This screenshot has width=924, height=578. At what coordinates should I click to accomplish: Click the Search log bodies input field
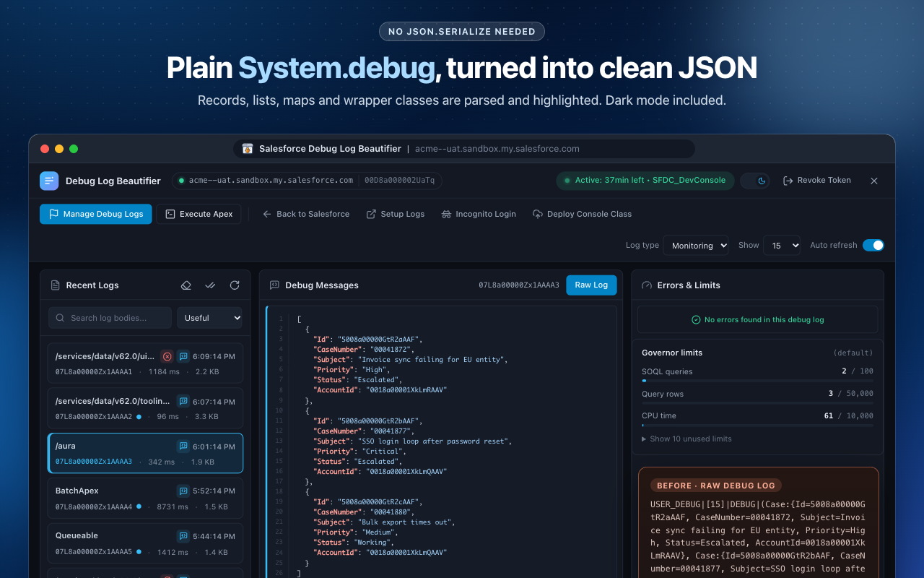tap(110, 318)
